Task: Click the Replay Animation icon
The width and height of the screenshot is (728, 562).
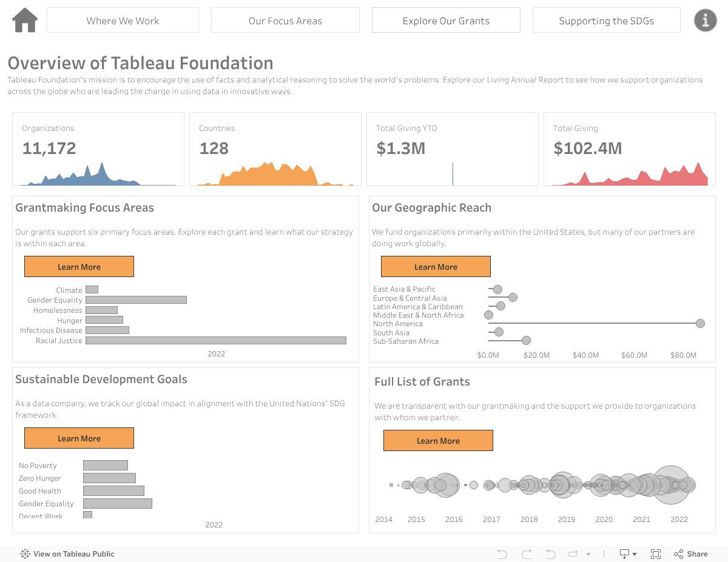Action: (x=573, y=554)
